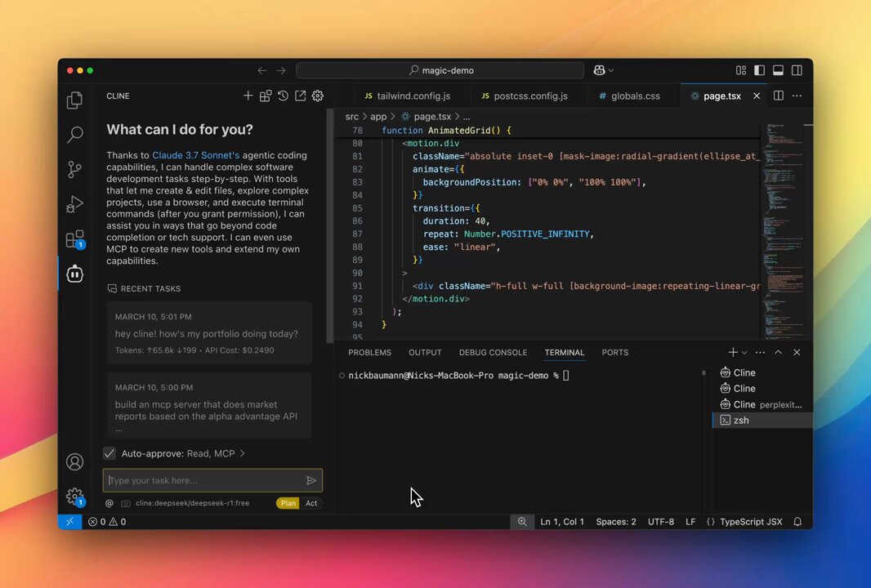Close the terminal panel

point(797,353)
